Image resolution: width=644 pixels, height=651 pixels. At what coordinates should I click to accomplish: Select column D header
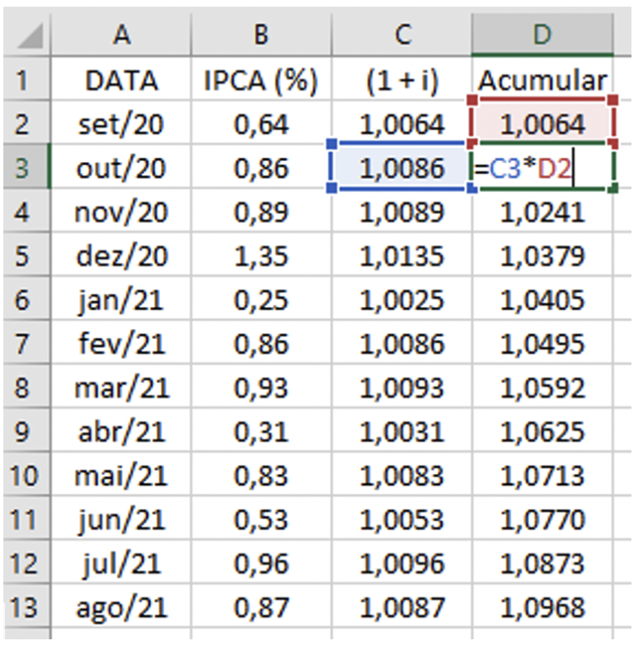click(543, 35)
